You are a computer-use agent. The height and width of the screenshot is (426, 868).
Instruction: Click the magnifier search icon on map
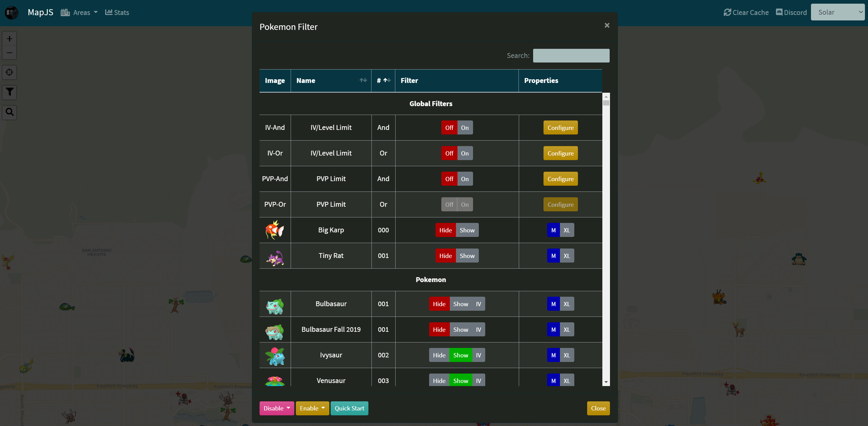tap(9, 112)
